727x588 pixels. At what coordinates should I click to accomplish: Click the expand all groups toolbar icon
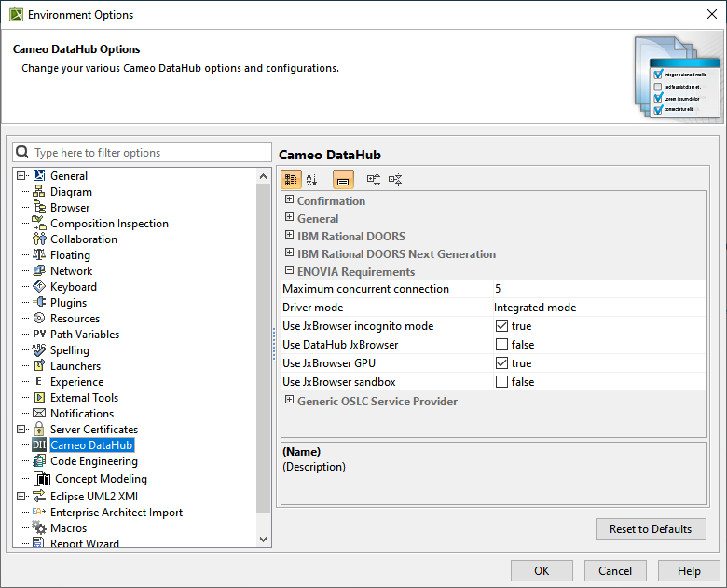(x=374, y=180)
